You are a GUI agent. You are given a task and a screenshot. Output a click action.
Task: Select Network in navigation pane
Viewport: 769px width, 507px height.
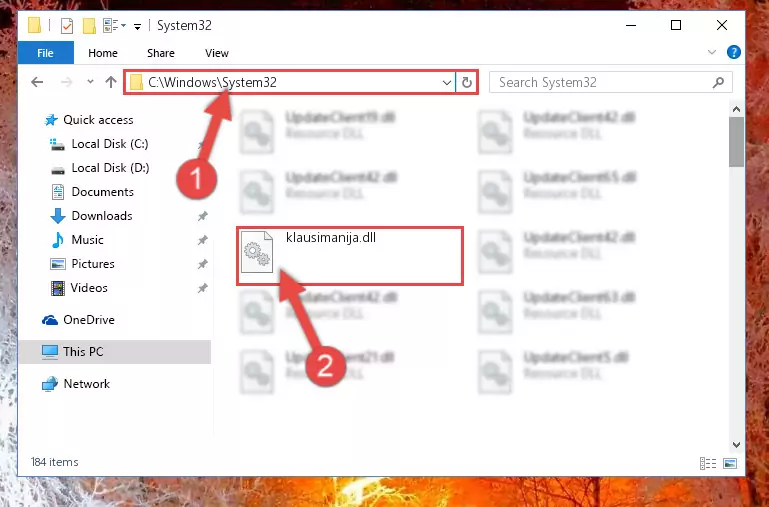point(86,383)
